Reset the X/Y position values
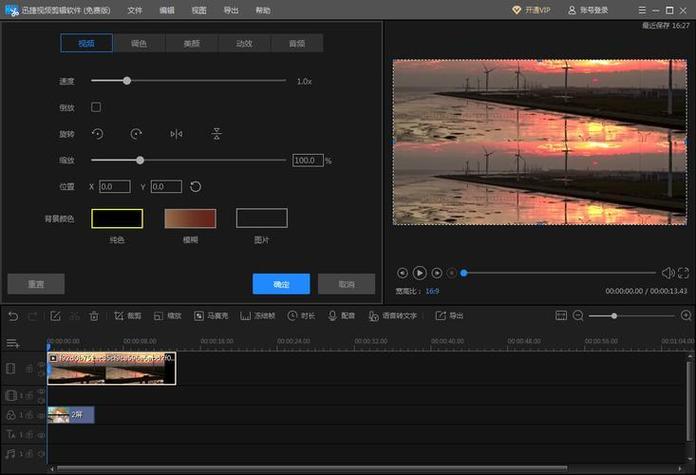This screenshot has height=475, width=696. (195, 186)
